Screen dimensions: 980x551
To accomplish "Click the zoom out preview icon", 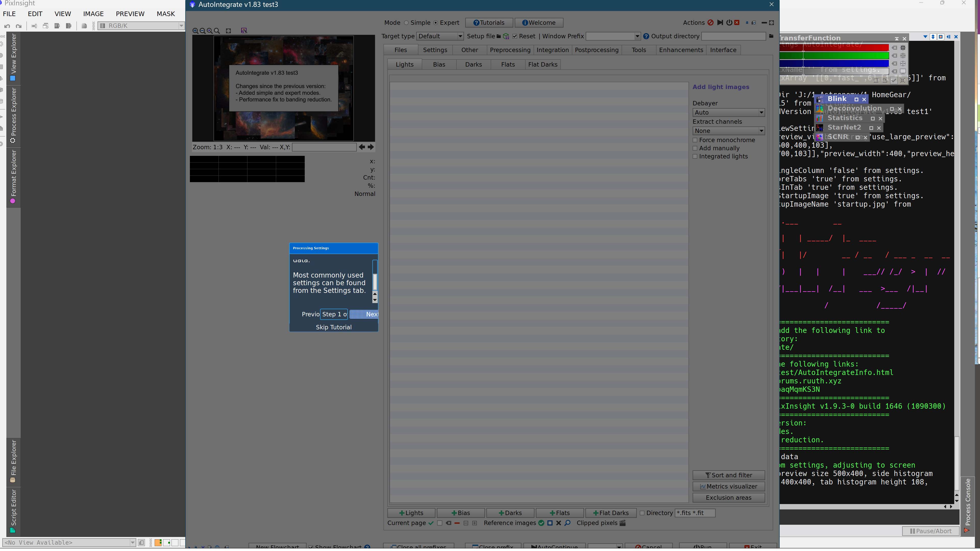I will point(202,31).
